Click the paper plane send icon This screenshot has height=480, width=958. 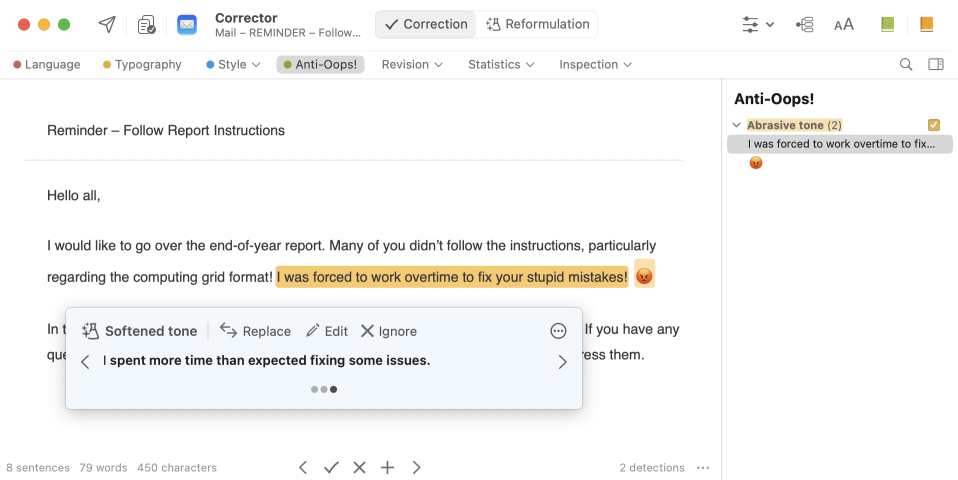(106, 24)
